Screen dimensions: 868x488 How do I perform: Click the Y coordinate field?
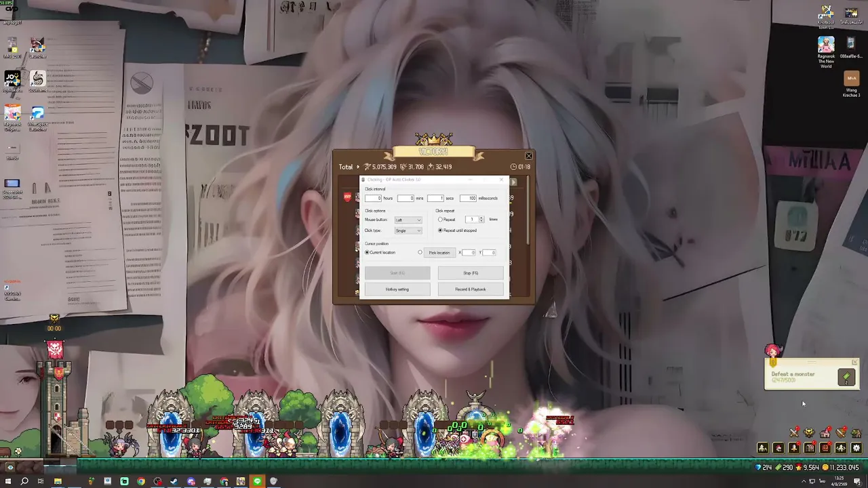click(x=490, y=253)
